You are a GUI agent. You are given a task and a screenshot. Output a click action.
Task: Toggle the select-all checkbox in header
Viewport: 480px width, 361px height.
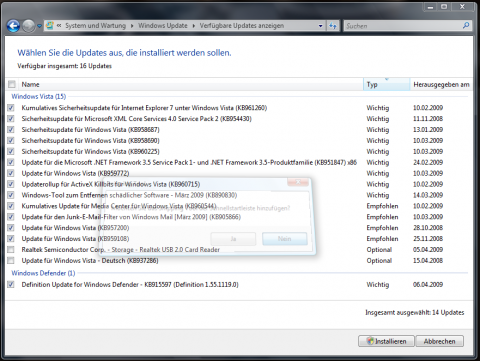click(12, 84)
